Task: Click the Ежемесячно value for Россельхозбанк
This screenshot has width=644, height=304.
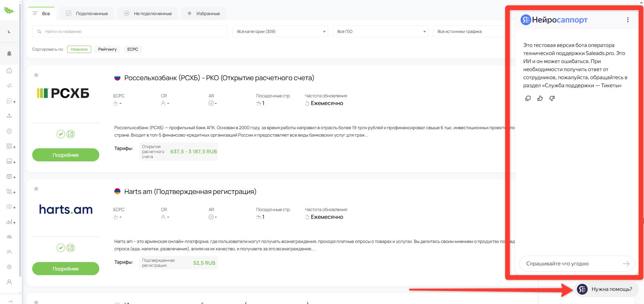Action: point(327,103)
